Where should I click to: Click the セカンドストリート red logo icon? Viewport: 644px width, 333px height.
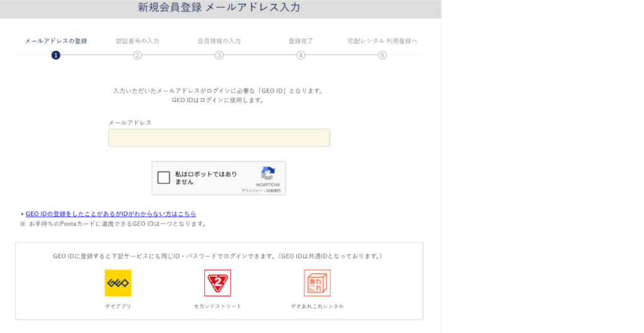click(218, 283)
